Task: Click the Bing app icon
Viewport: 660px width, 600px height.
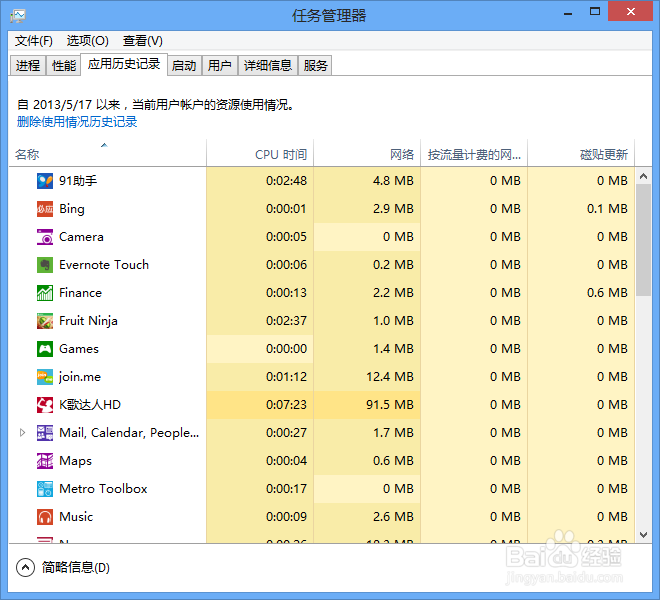Action: pos(45,209)
